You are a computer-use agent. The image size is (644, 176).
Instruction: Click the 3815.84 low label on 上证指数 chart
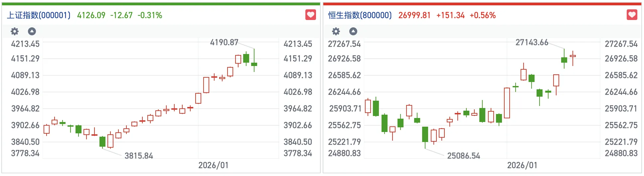tap(139, 156)
